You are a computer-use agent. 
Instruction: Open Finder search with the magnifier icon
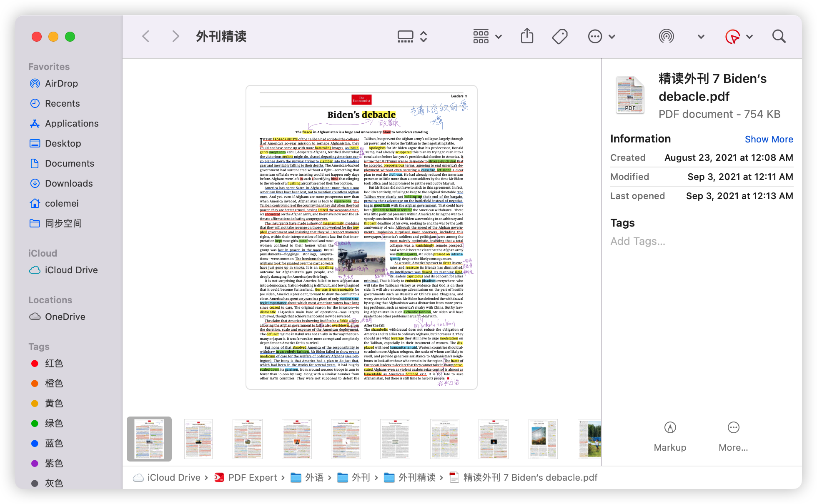[x=779, y=37]
